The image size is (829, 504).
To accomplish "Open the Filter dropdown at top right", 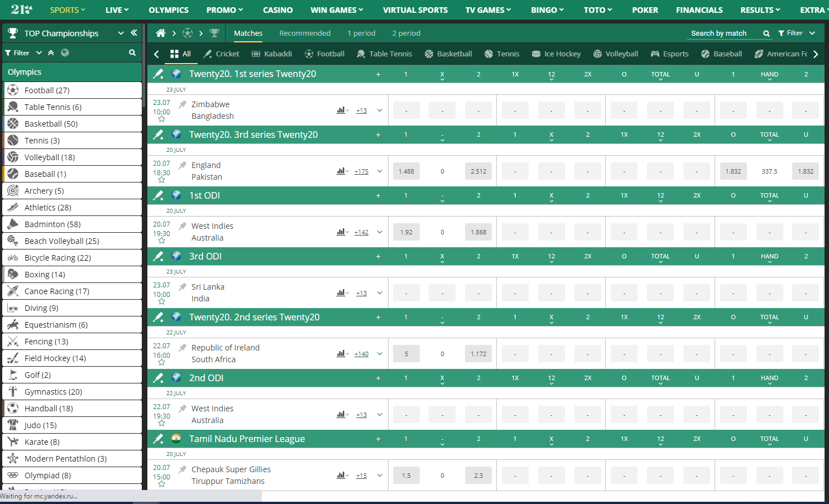I will pyautogui.click(x=797, y=33).
